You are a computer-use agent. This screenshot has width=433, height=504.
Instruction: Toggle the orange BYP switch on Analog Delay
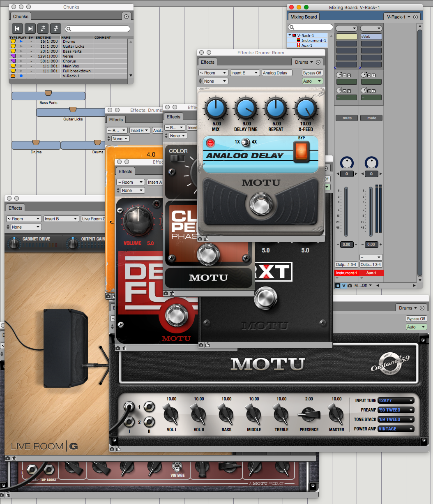(x=302, y=151)
